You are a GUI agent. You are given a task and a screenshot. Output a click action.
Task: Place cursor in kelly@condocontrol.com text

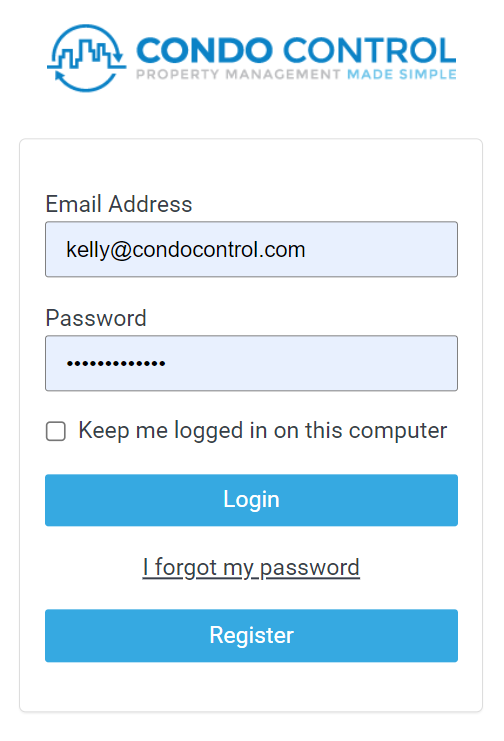click(186, 250)
